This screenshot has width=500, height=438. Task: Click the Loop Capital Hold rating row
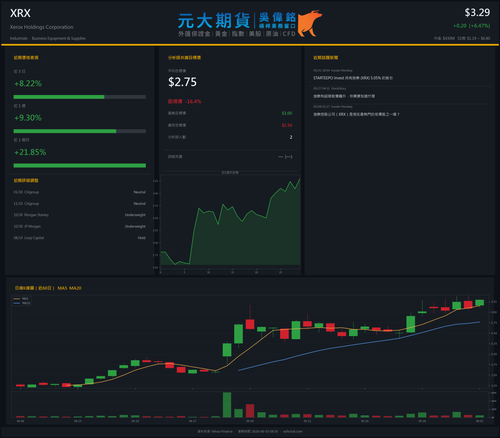pos(80,238)
